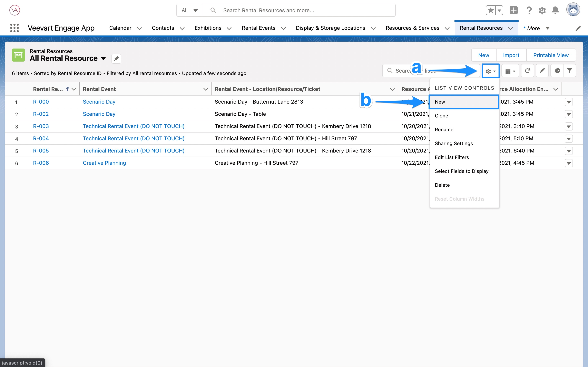Screen dimensions: 588x367
Task: Click the App Launcher grid icon
Action: [x=14, y=28]
